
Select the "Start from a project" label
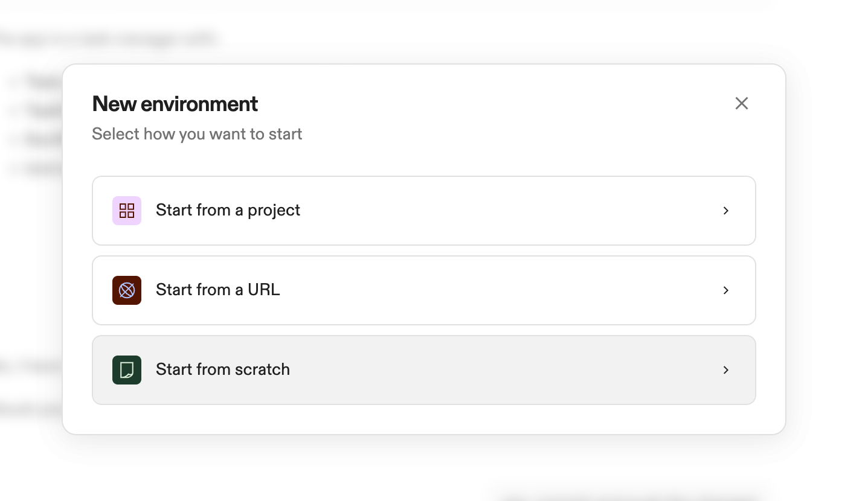coord(228,210)
